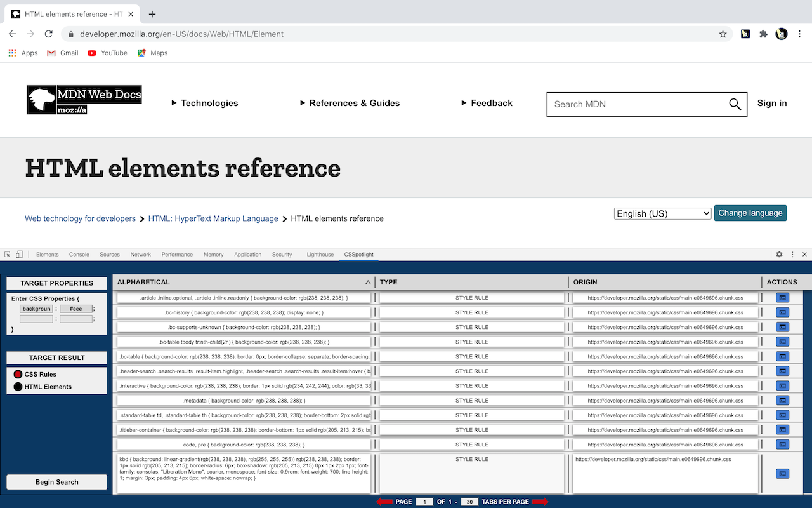The height and width of the screenshot is (508, 812).
Task: Switch to the Lighthouse DevTools tab
Action: point(320,254)
